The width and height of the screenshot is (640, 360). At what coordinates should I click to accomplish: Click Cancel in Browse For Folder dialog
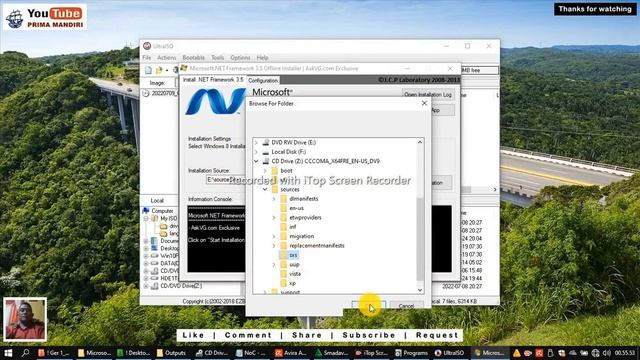pyautogui.click(x=406, y=306)
